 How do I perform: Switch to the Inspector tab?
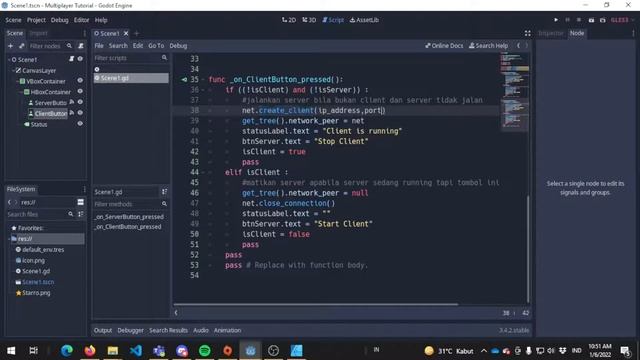click(550, 33)
